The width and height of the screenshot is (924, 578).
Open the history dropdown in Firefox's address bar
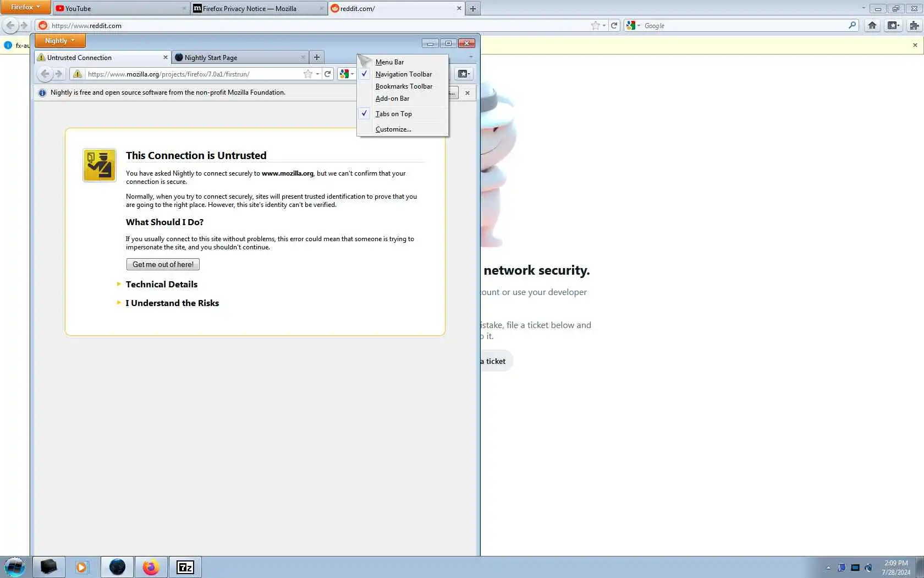point(604,25)
